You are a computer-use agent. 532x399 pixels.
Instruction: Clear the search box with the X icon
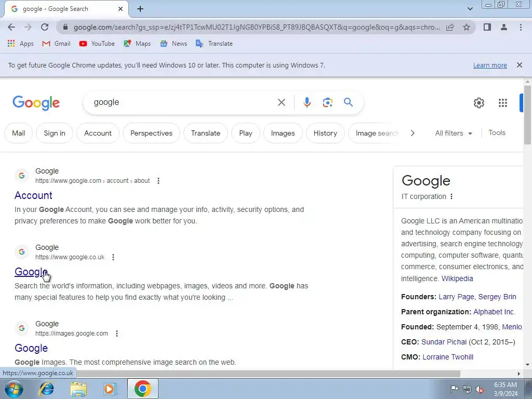[281, 102]
